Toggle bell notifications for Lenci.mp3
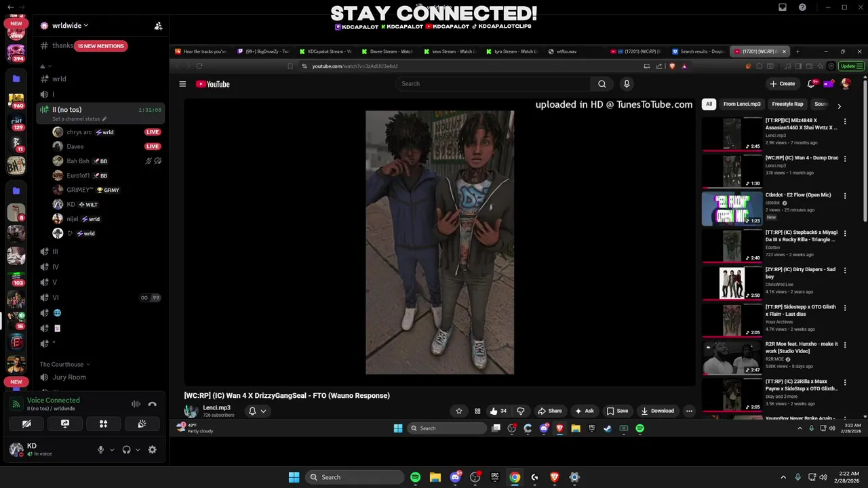The image size is (868, 488). click(257, 411)
